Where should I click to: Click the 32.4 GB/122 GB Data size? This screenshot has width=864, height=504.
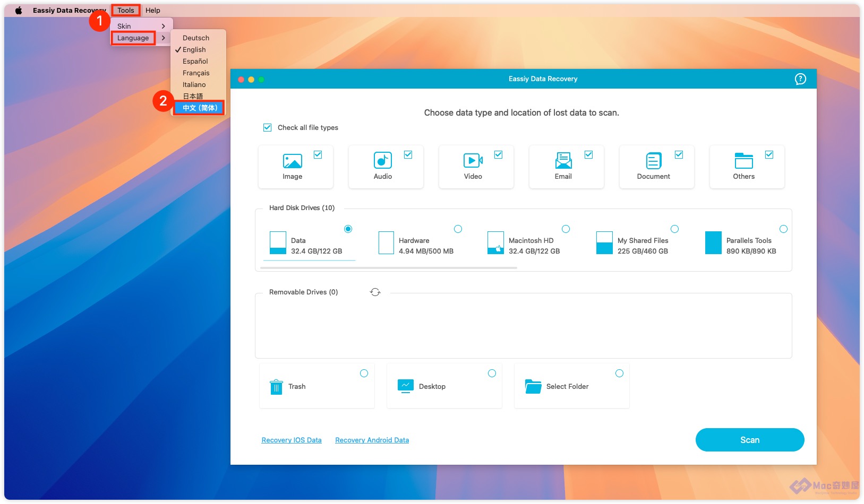coord(316,251)
